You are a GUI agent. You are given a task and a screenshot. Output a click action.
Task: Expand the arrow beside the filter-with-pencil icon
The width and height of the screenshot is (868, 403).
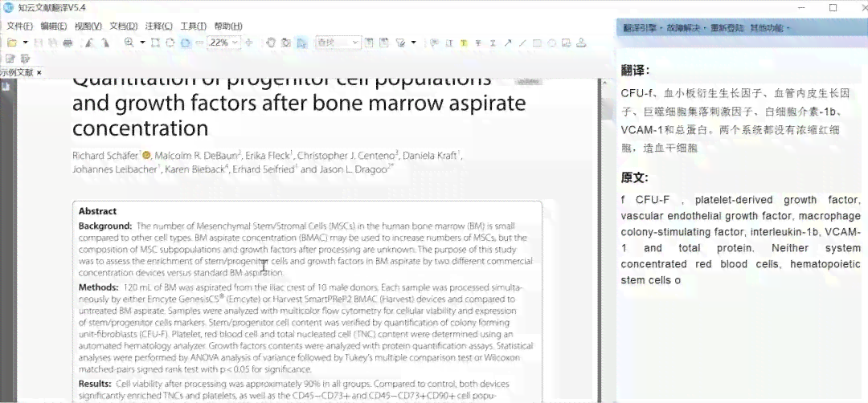[x=414, y=43]
